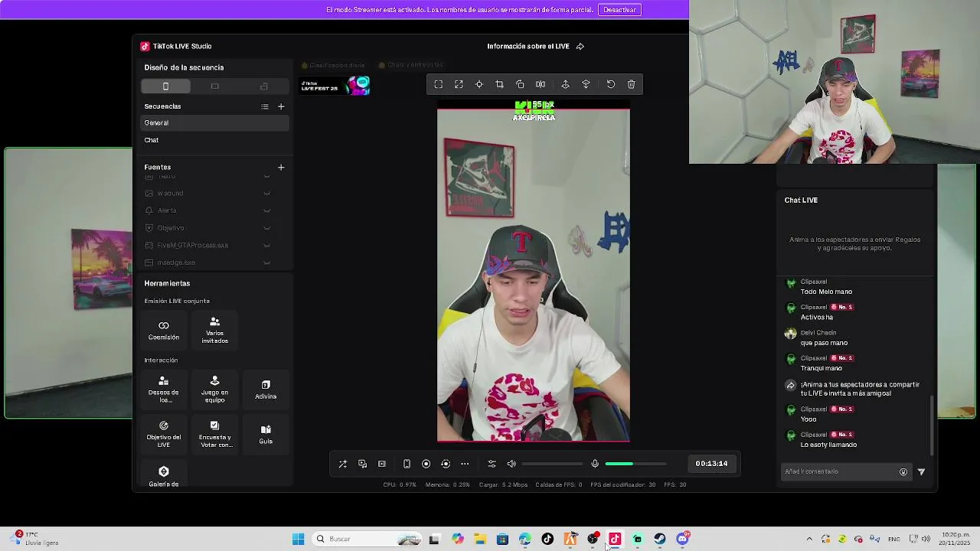Toggle visibility of the Alerta source
Screen dimensions: 980x551
tap(266, 210)
